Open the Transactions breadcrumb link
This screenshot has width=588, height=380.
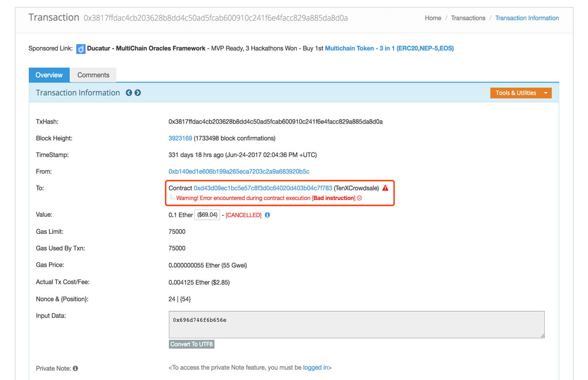[468, 18]
